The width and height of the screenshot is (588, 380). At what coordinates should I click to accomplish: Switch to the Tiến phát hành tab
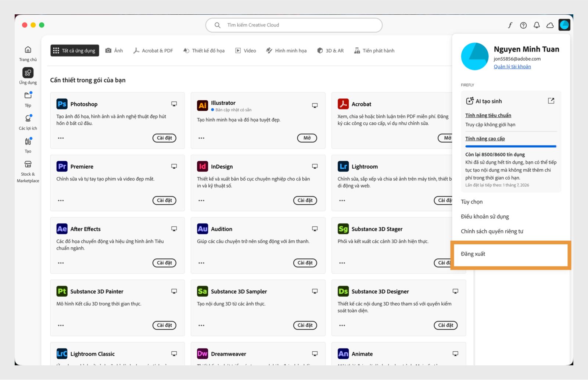click(x=374, y=51)
